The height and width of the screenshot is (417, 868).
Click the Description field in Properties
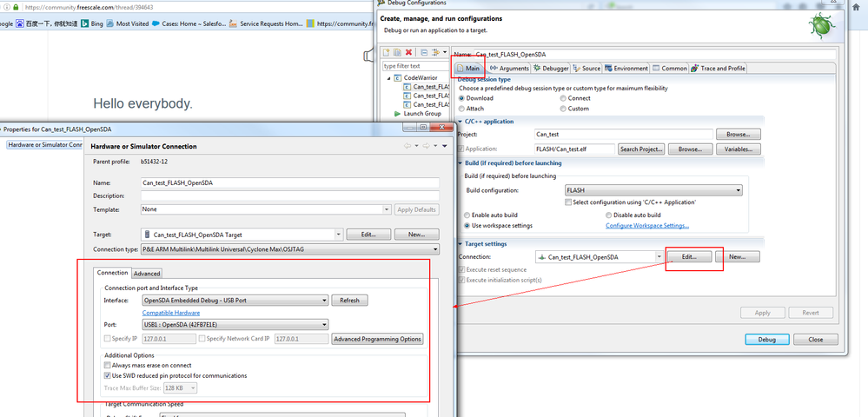pyautogui.click(x=290, y=195)
